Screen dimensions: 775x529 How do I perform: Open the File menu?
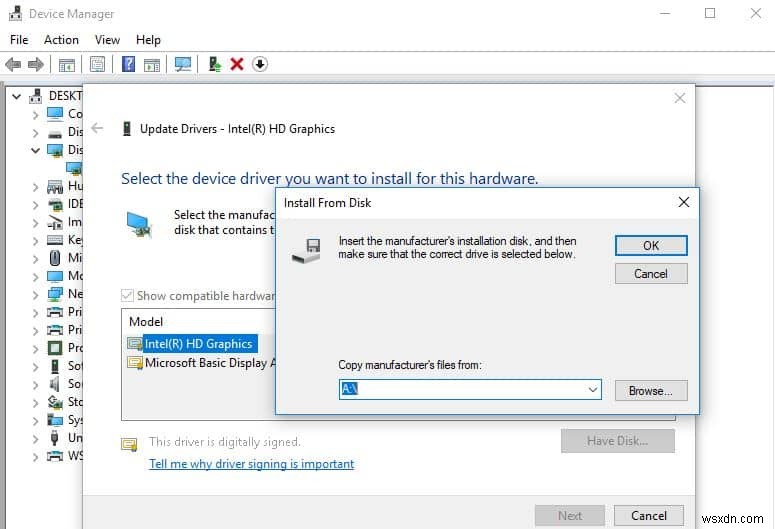(x=19, y=40)
